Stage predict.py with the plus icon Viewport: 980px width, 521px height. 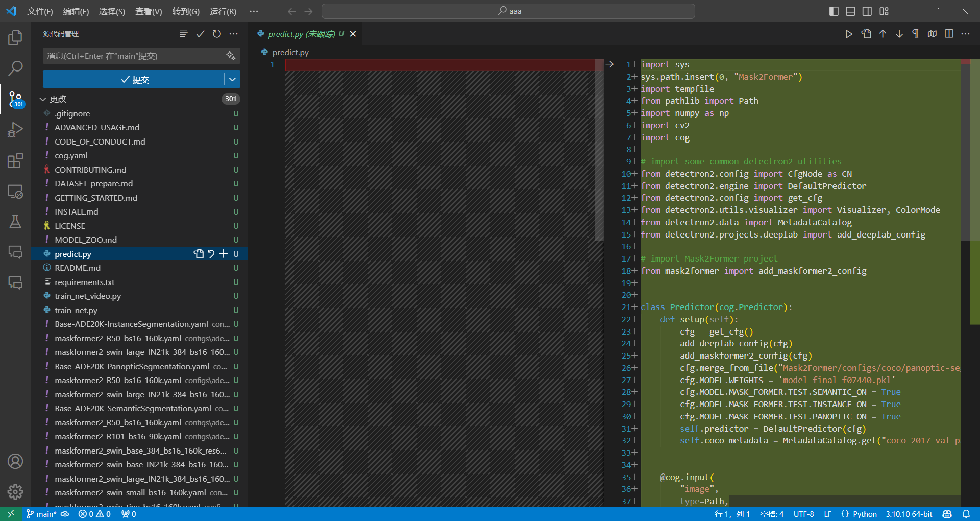click(x=224, y=254)
